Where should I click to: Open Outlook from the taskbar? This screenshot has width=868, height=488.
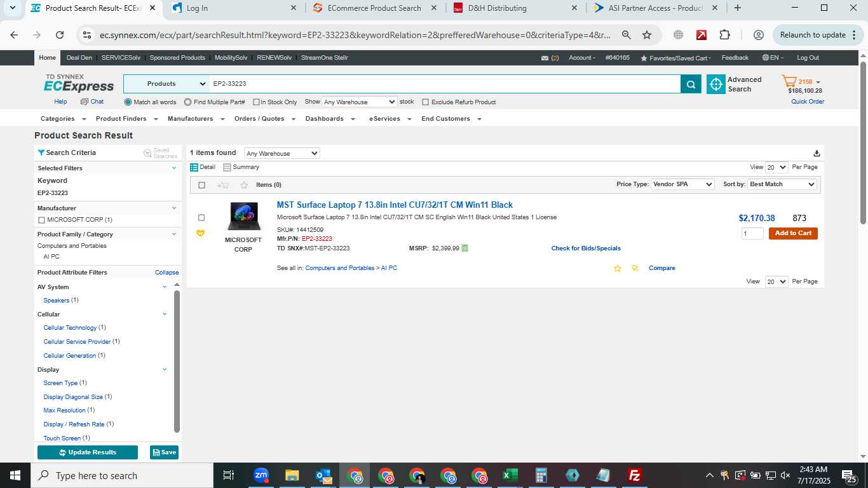(x=323, y=475)
